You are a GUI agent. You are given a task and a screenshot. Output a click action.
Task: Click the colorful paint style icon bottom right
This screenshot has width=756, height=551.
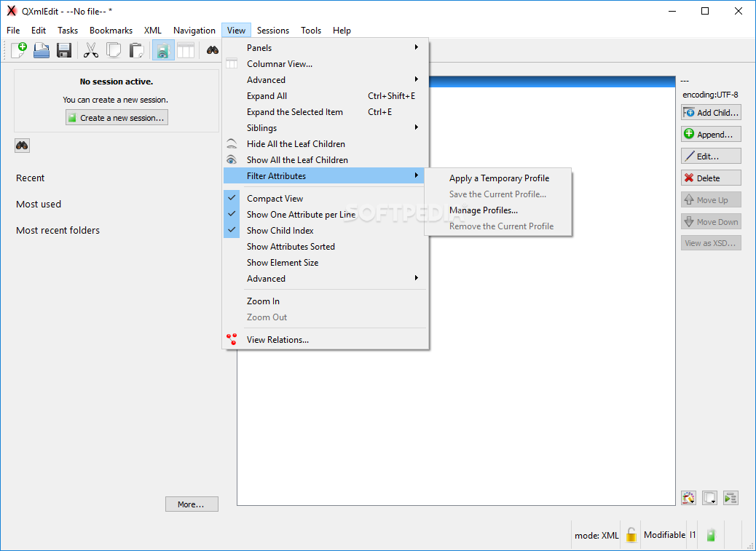[688, 498]
